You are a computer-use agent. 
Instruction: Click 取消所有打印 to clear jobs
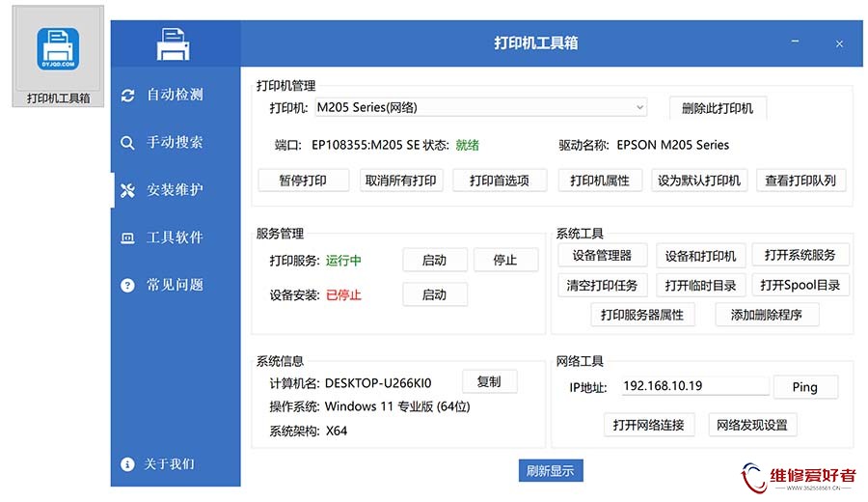400,181
